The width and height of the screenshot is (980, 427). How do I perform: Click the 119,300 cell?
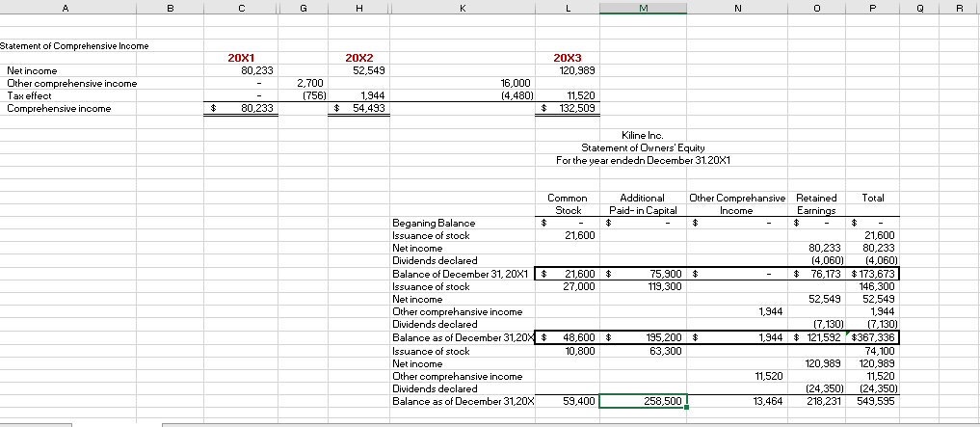pos(643,286)
